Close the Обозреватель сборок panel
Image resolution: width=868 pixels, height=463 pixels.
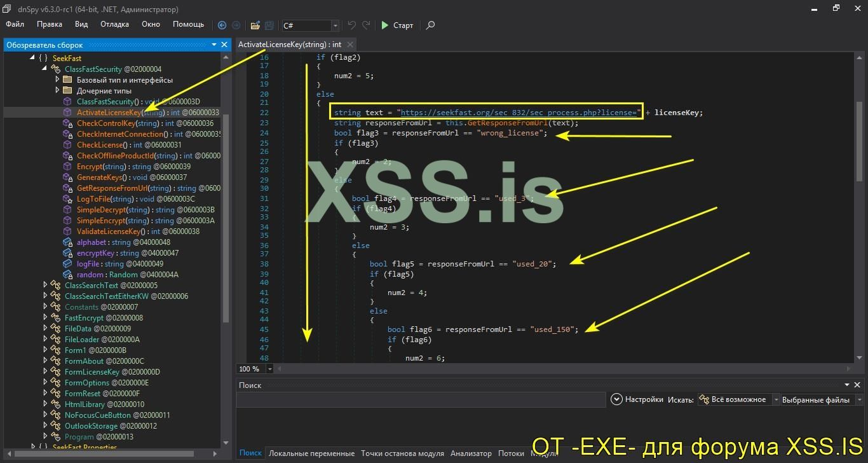pyautogui.click(x=224, y=45)
